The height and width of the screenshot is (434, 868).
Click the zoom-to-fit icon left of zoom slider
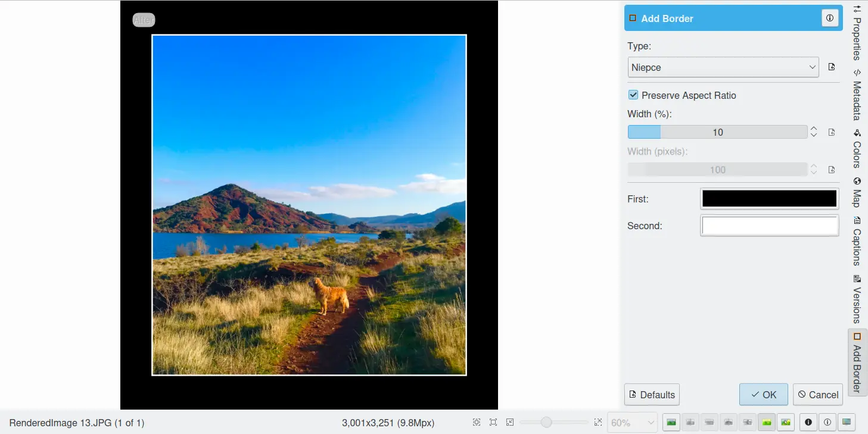point(493,422)
